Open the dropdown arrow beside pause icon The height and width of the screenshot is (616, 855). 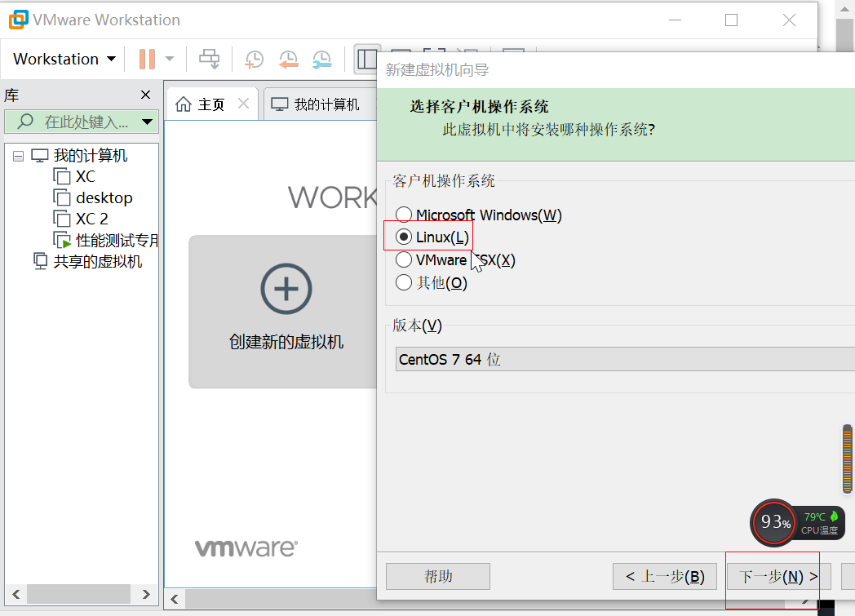pyautogui.click(x=170, y=59)
